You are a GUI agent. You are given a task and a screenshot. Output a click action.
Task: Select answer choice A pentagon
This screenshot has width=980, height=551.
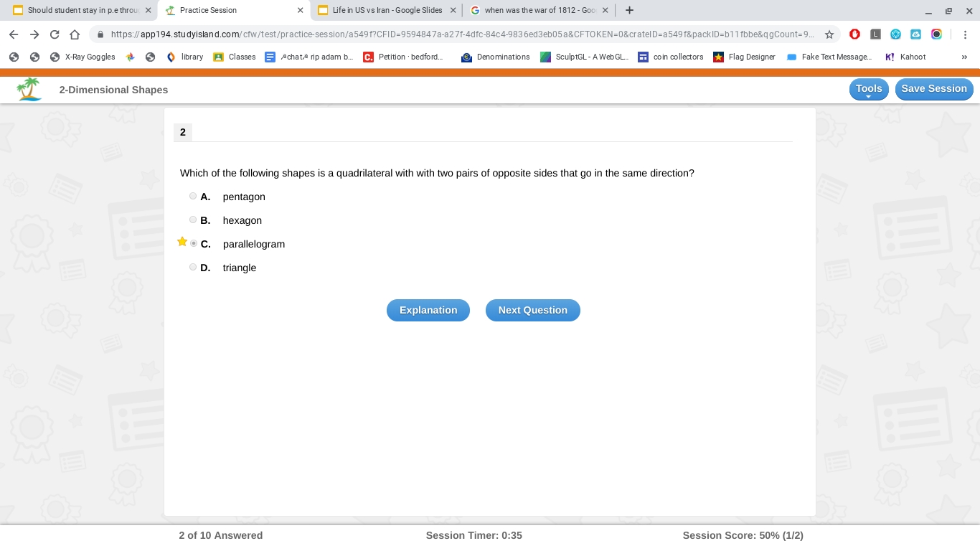click(x=193, y=196)
